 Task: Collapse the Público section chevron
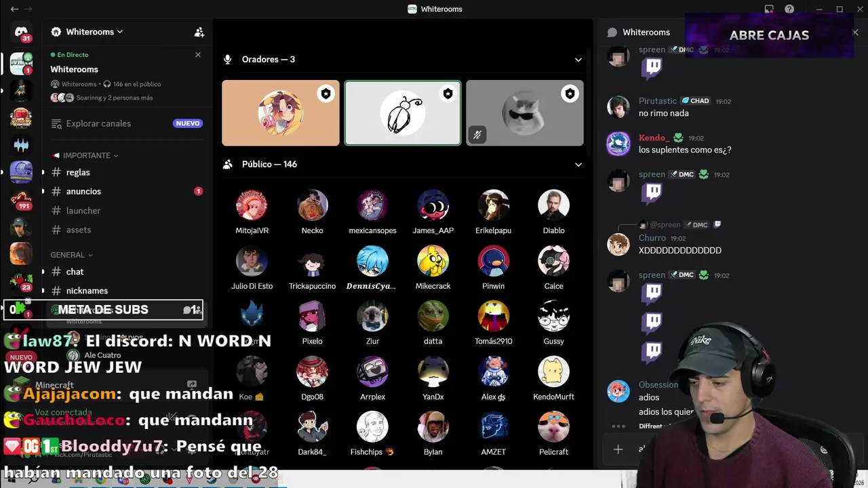click(x=578, y=164)
